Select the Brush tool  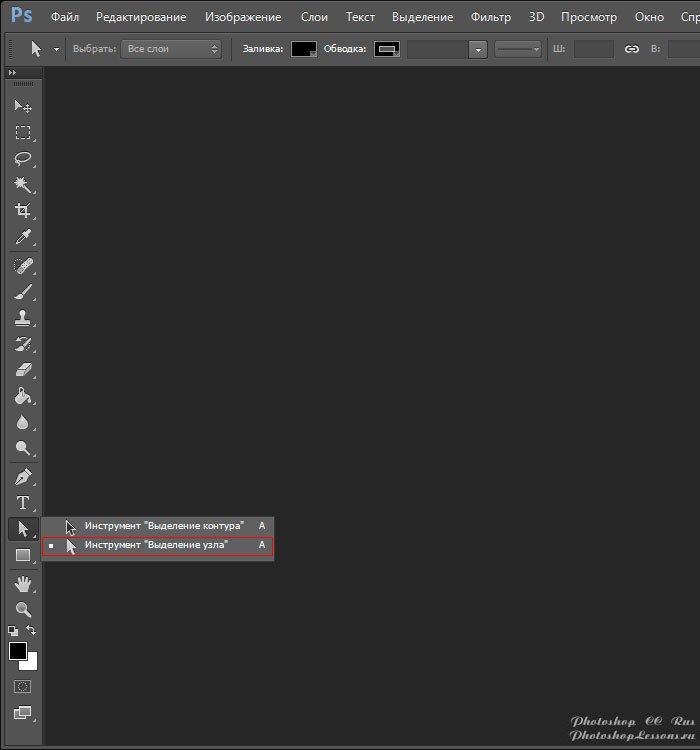pyautogui.click(x=22, y=292)
